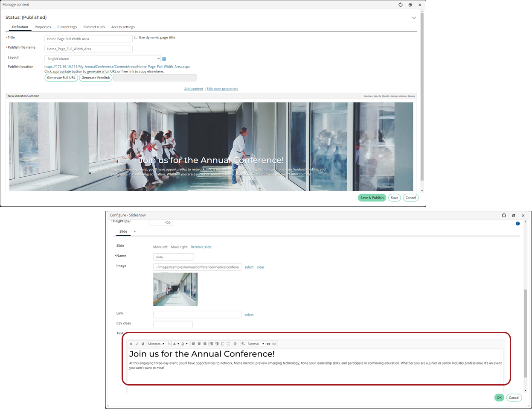Expand the Normal paragraph style dropdown
This screenshot has height=409, width=532.
click(256, 344)
